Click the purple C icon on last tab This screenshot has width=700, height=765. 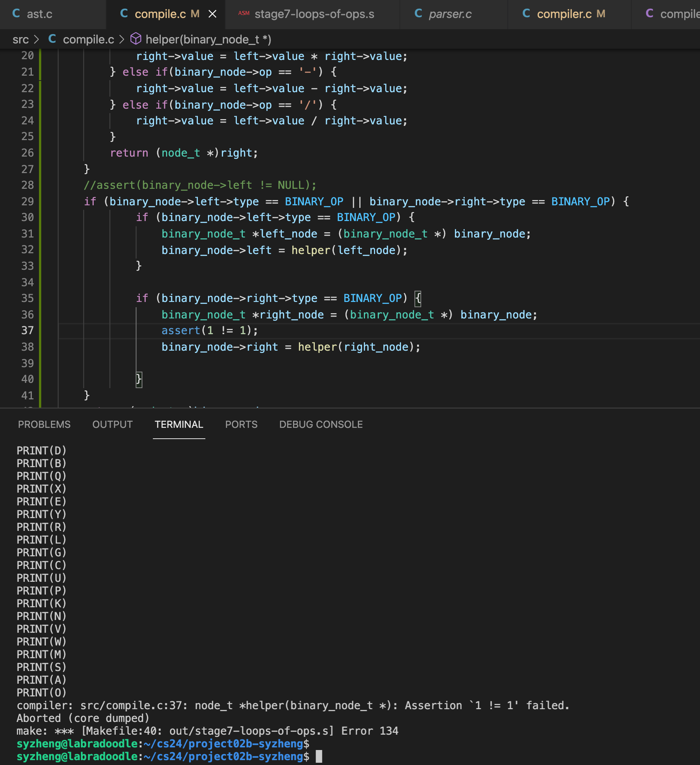649,13
